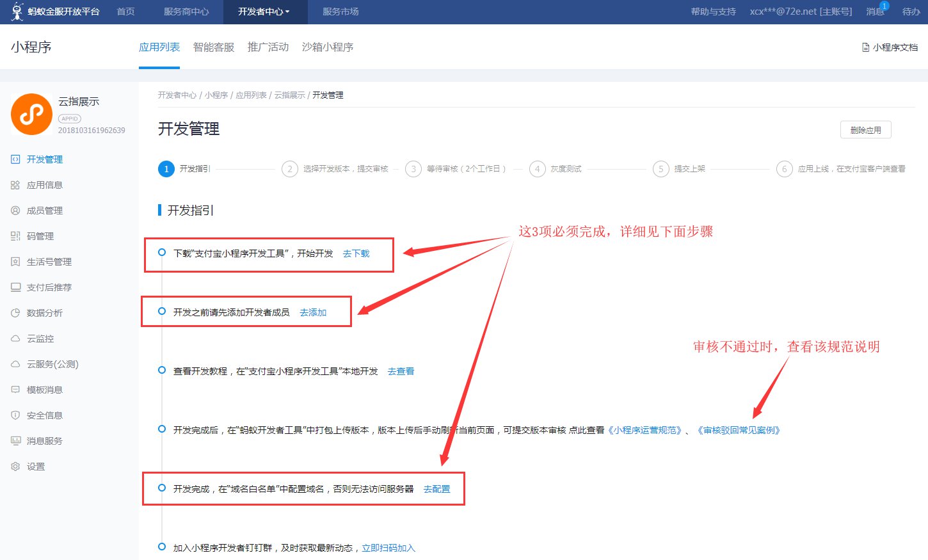Open 服务商中心 in top navigation
The height and width of the screenshot is (560, 928).
186,12
